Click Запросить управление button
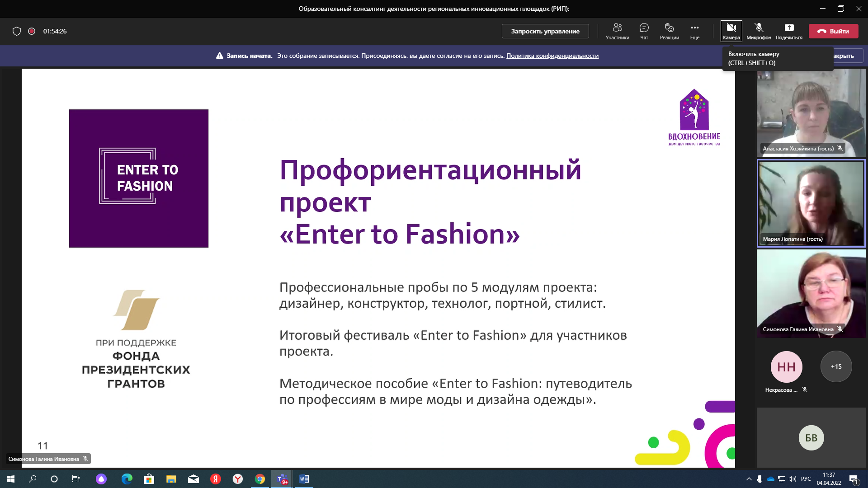This screenshot has height=488, width=868. [x=545, y=31]
